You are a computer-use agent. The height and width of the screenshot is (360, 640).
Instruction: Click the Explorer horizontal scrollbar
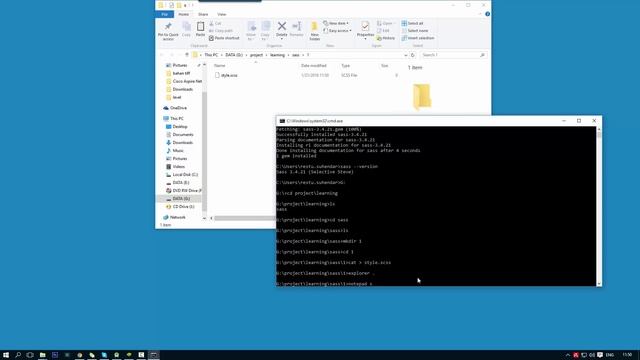point(245,218)
